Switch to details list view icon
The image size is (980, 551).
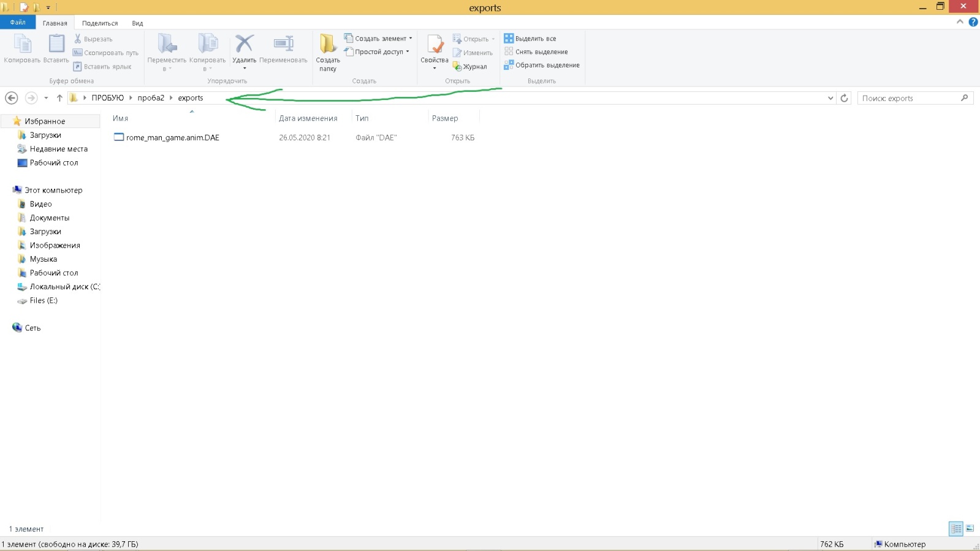(955, 528)
